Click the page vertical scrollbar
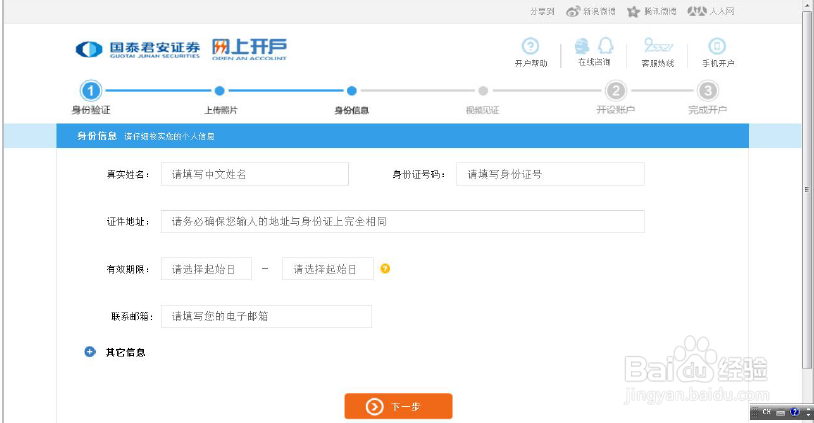Viewport: 814px width, 423px height. tap(807, 189)
